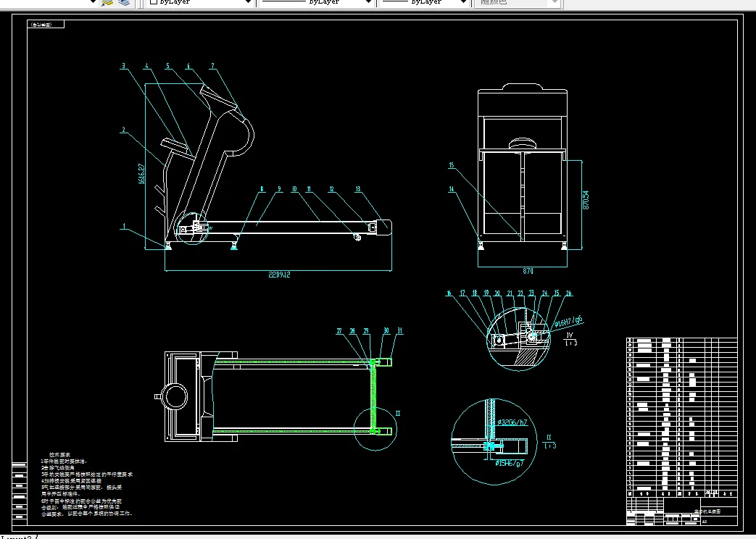Viewport: 756px width, 539px height.
Task: Click the right layer stack icon in toolbar
Action: (124, 2)
